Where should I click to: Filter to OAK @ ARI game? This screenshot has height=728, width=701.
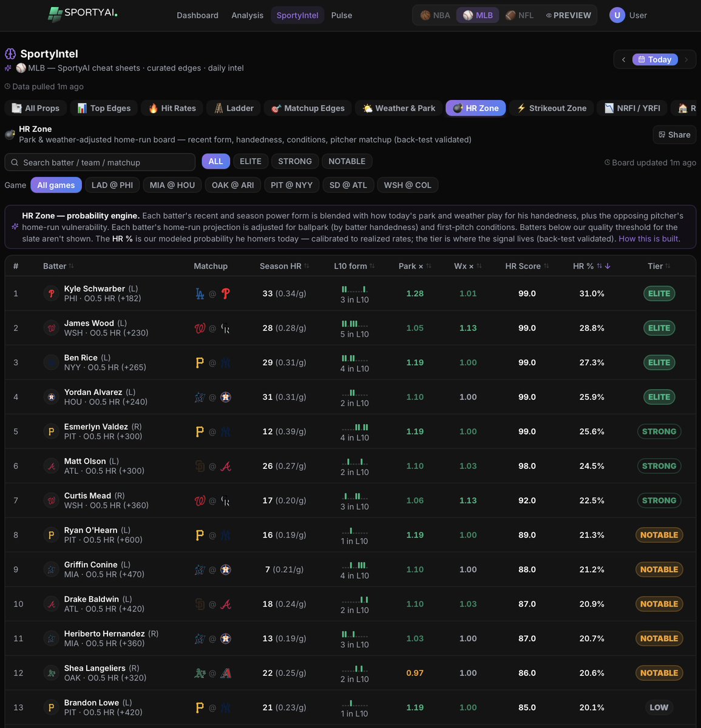click(233, 185)
